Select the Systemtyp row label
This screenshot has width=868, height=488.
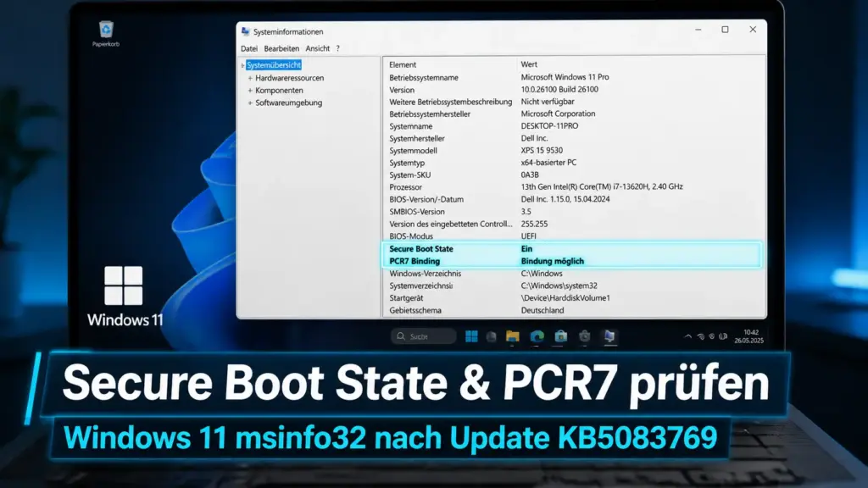[x=407, y=163]
